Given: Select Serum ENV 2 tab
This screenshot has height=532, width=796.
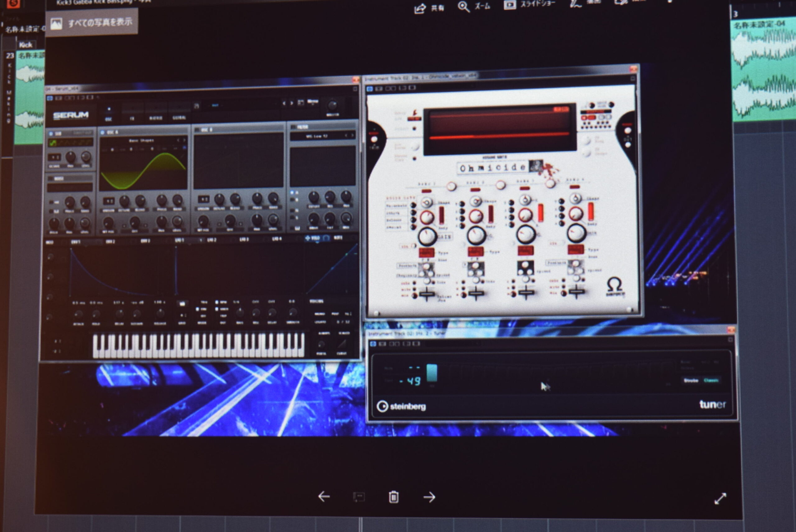Looking at the screenshot, I should (110, 242).
